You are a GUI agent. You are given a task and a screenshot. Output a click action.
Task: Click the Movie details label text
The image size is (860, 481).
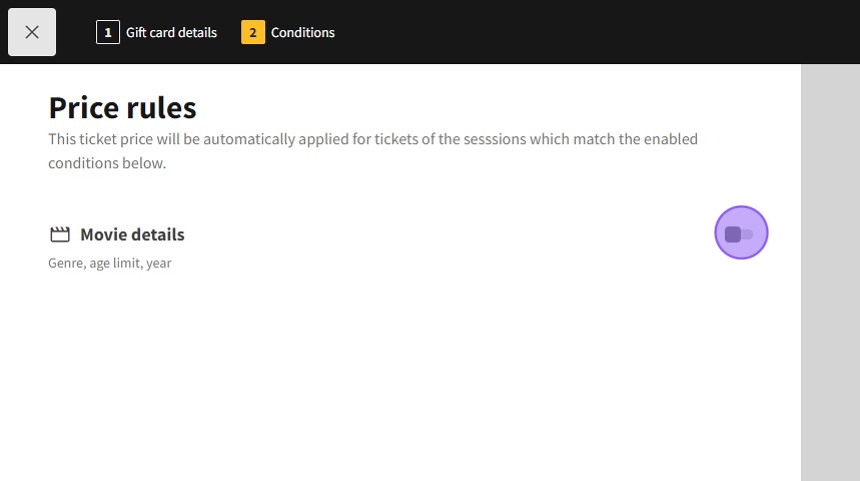[132, 235]
